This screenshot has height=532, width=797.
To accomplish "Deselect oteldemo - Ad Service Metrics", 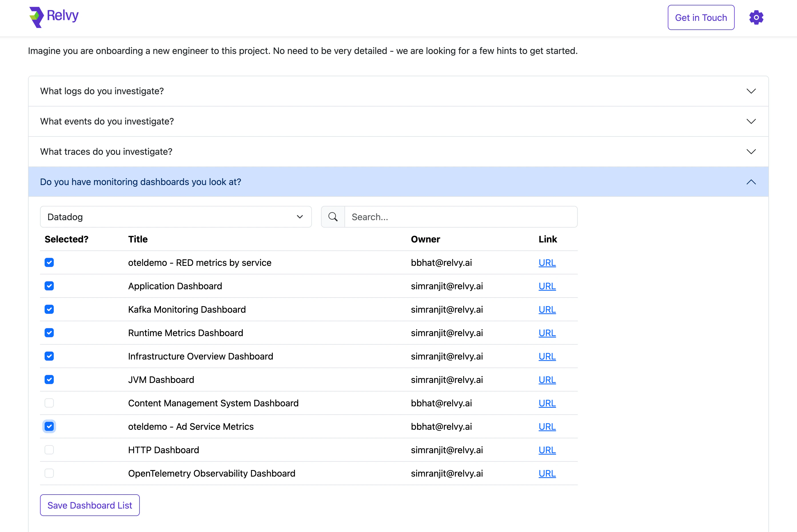I will pyautogui.click(x=49, y=426).
